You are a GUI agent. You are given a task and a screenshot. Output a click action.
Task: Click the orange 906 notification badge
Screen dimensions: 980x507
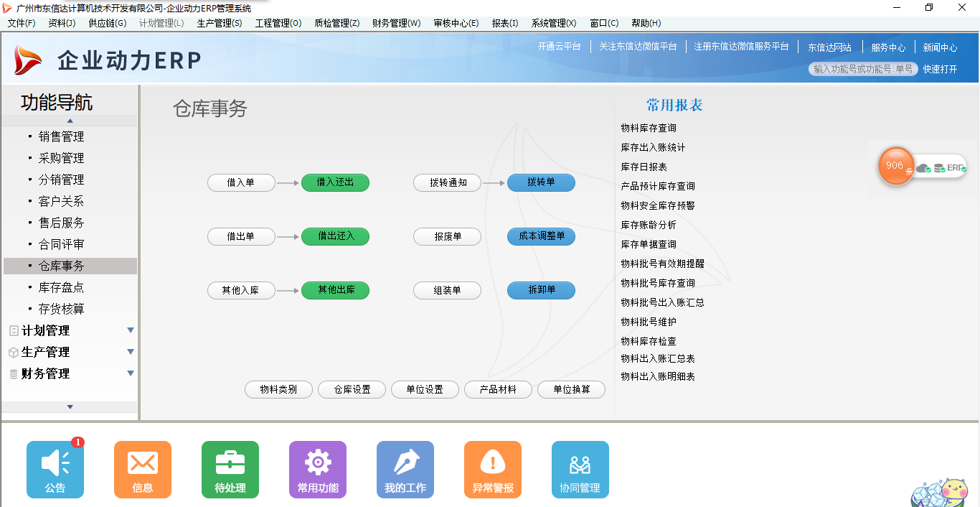coord(895,166)
